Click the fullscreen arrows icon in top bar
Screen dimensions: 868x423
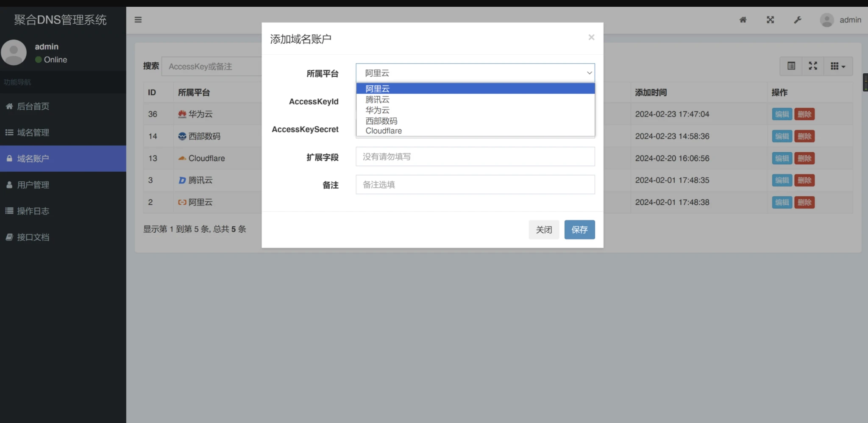coord(770,20)
